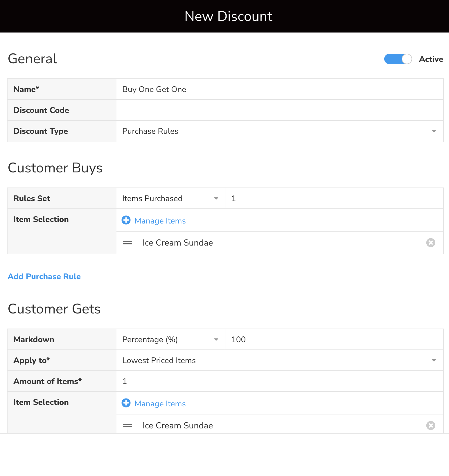Open Manage Items link under Customer Gets
Screen dimensions: 449x476
tap(160, 404)
